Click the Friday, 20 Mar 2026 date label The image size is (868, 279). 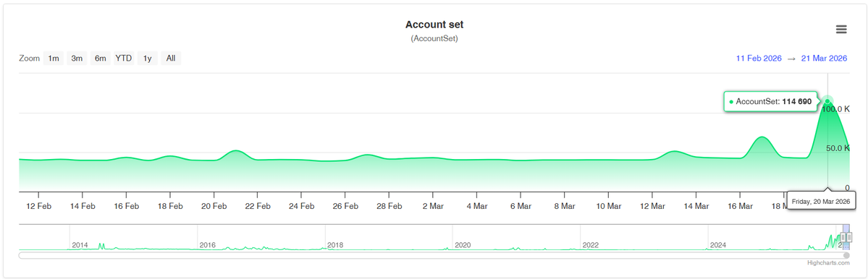[821, 200]
